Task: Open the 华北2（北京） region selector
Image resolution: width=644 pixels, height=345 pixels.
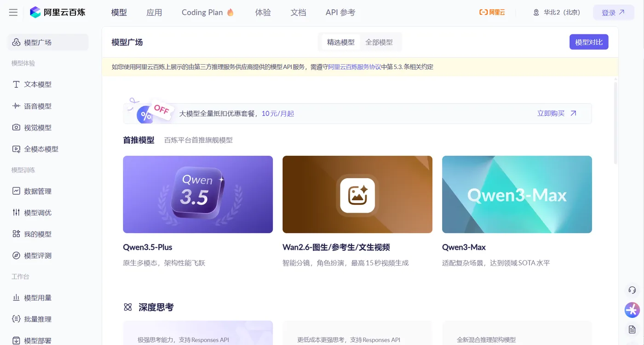Action: tap(557, 12)
